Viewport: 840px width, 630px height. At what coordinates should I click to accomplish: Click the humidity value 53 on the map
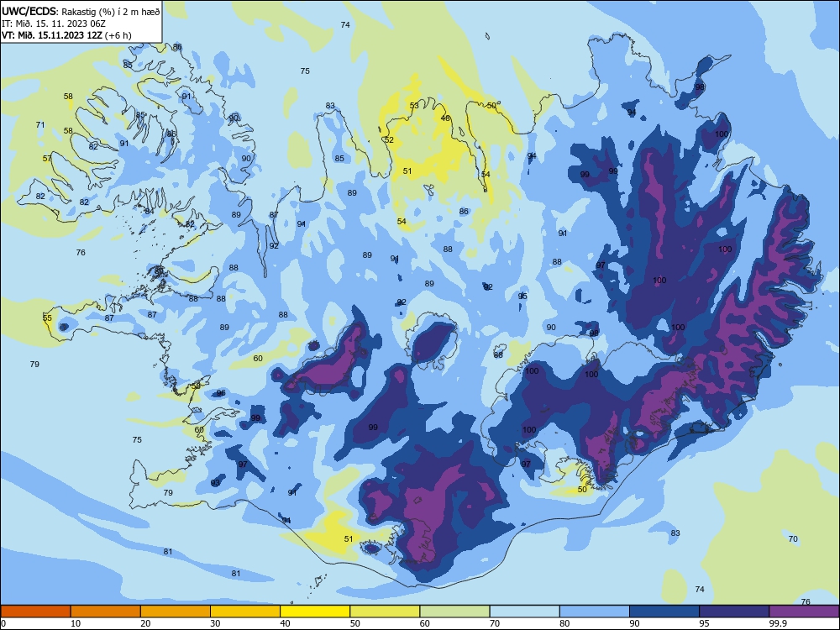[414, 106]
